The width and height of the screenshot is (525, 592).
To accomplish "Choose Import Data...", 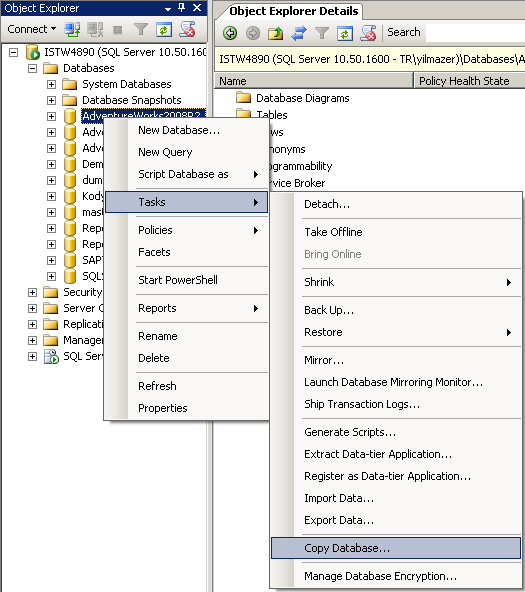I will (x=396, y=498).
